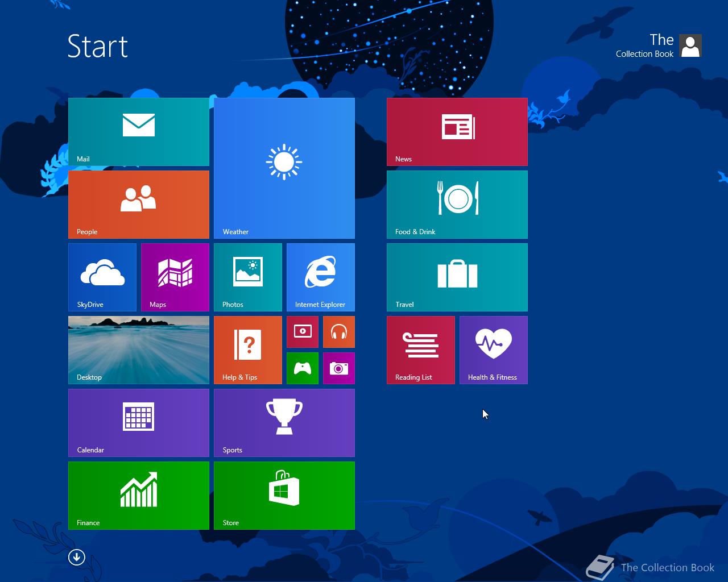Open the Health & Fitness tile
Screen dimensions: 728x582
[494, 350]
